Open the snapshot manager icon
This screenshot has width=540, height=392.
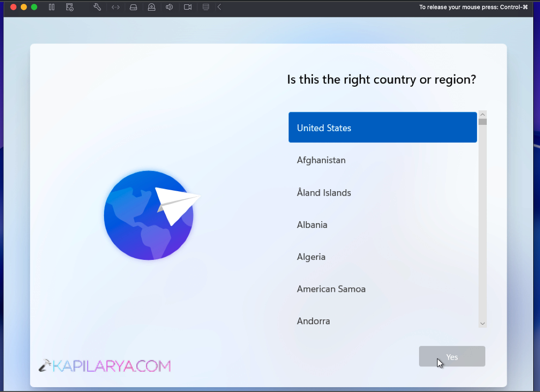(x=70, y=7)
